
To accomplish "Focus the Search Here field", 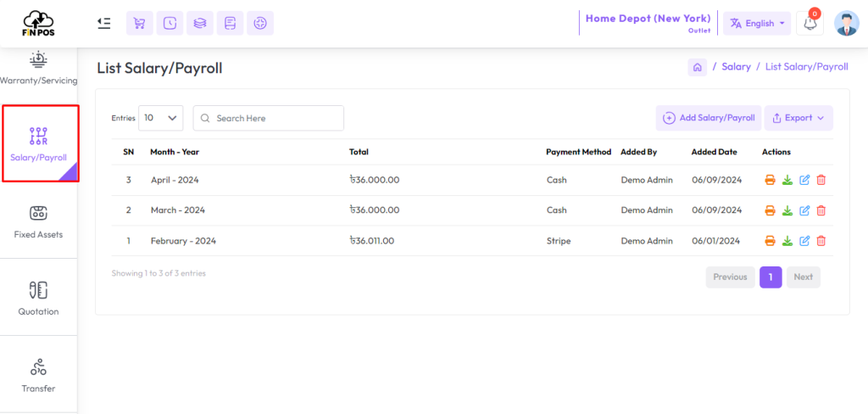I will 269,118.
